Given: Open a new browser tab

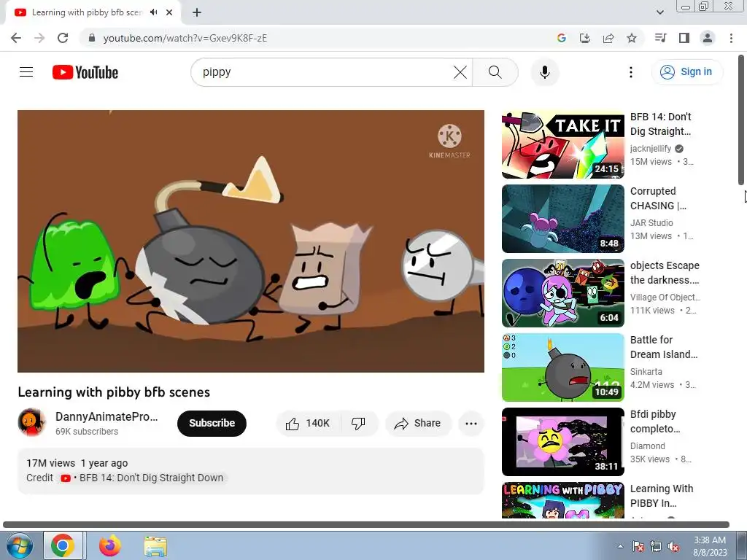Looking at the screenshot, I should (x=197, y=12).
